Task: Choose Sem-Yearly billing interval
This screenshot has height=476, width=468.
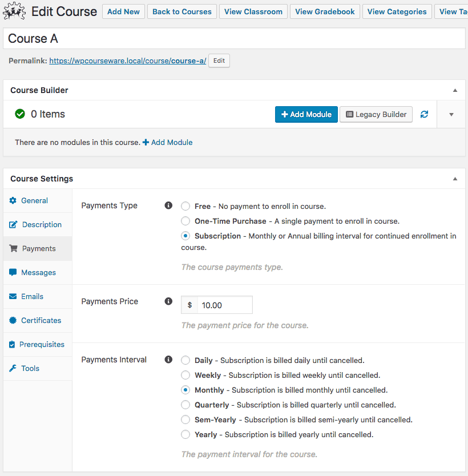Action: click(185, 420)
